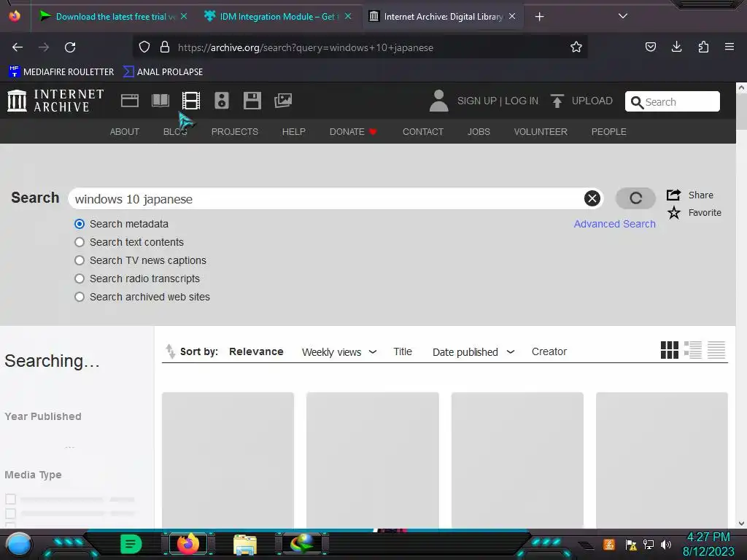Viewport: 747px width, 560px height.
Task: Sort results by Creator
Action: pos(549,351)
